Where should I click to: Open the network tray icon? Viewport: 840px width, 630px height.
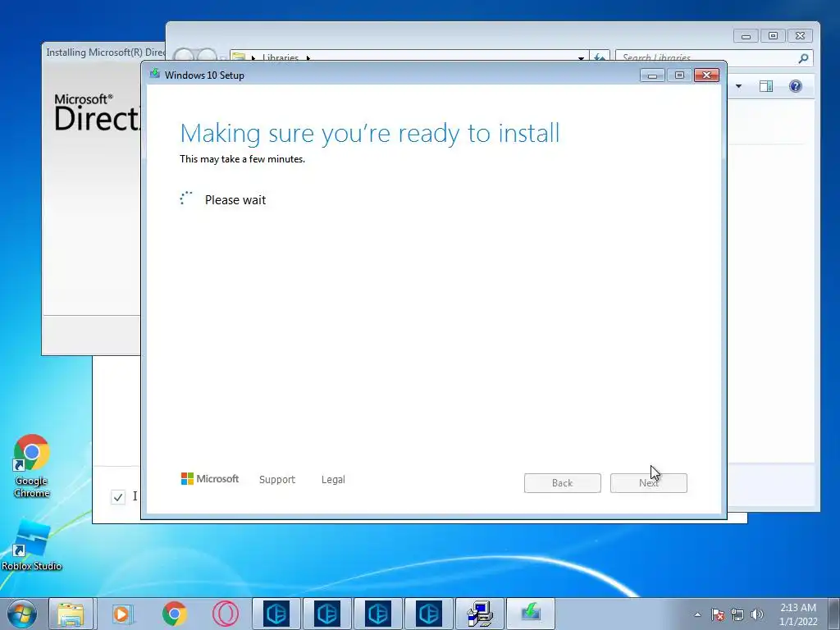[x=737, y=614]
